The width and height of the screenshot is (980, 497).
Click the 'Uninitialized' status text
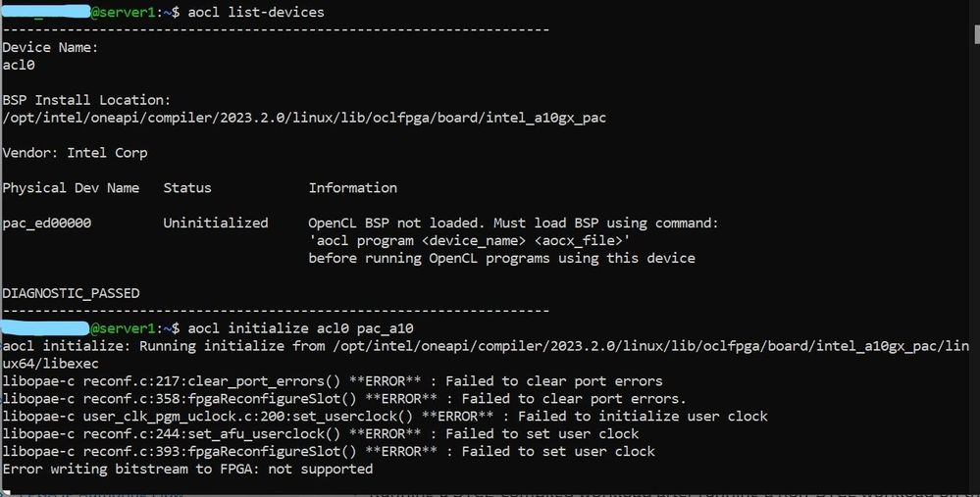(x=216, y=223)
